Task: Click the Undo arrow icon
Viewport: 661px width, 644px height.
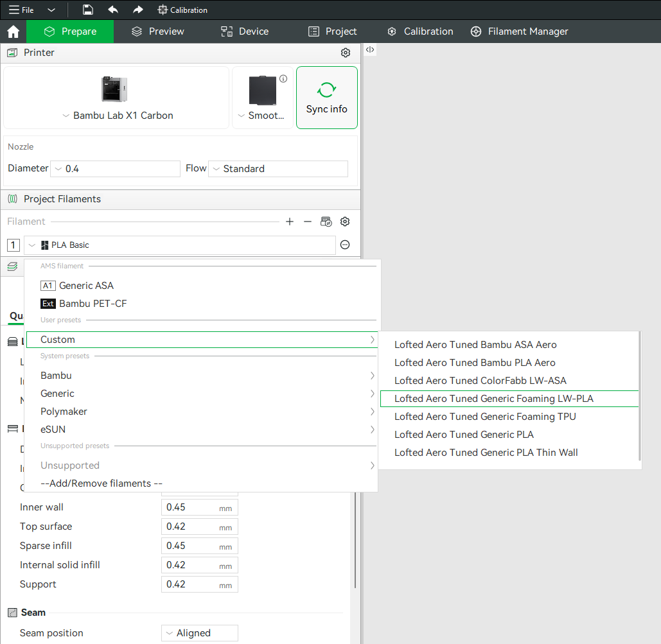Action: coord(113,10)
